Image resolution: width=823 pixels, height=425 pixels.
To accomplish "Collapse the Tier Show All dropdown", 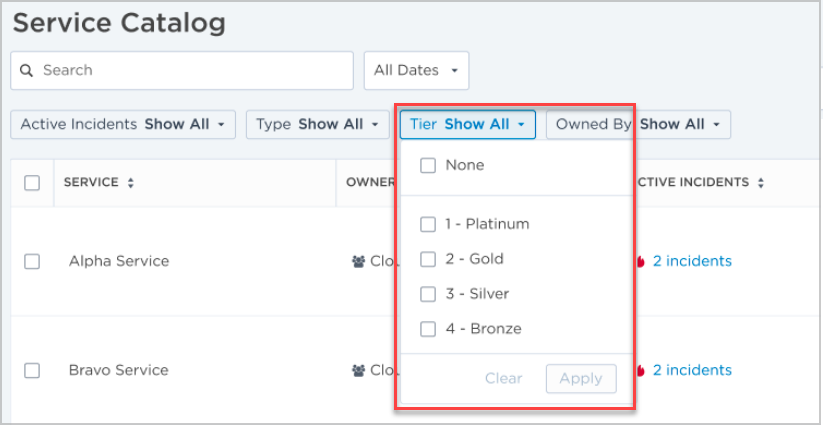I will 468,124.
